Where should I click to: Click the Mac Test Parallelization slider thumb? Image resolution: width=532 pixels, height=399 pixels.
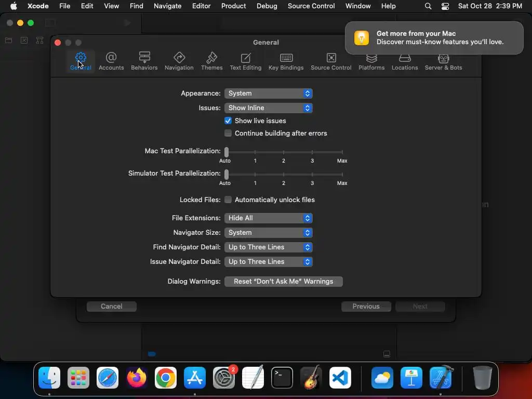[227, 152]
